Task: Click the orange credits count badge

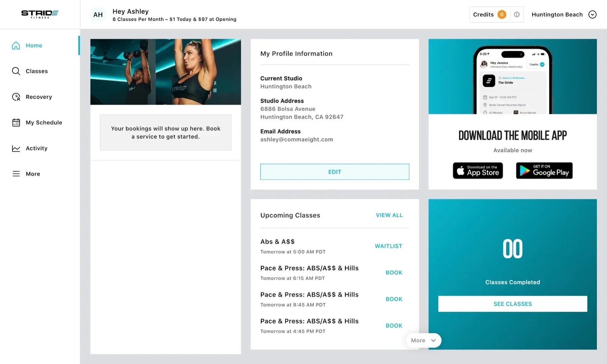Action: (x=502, y=14)
